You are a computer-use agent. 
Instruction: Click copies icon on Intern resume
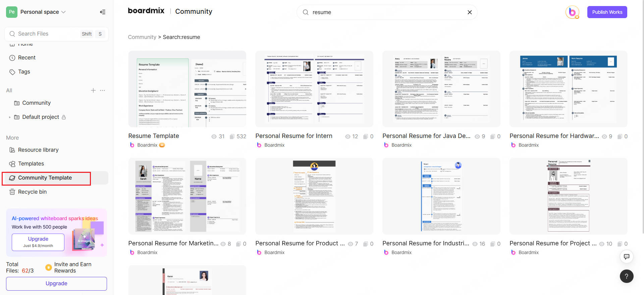[x=366, y=137]
